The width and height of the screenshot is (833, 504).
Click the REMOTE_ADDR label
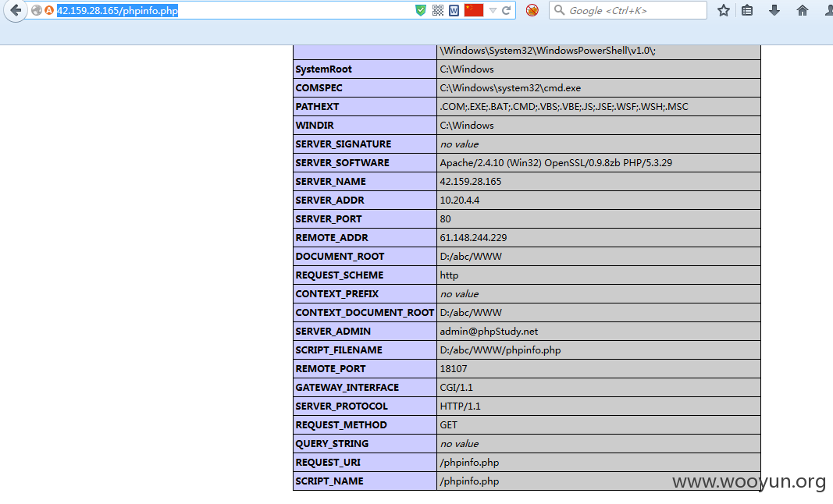332,237
